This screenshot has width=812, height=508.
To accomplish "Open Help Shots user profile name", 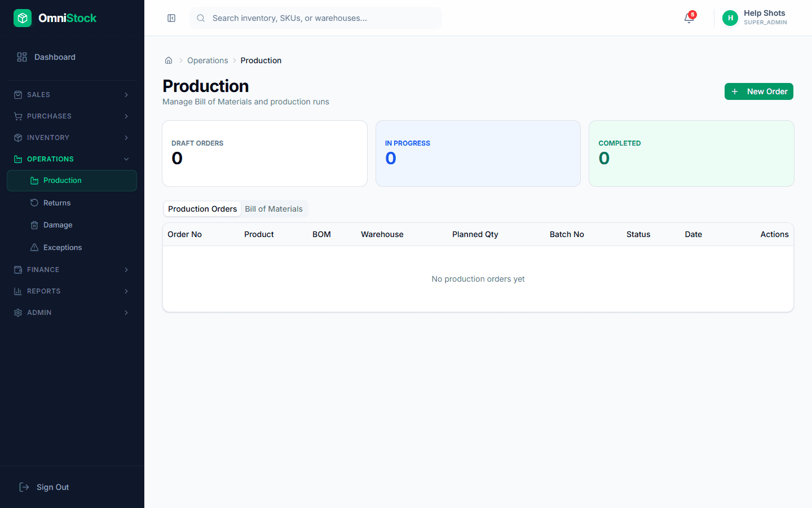I will [x=764, y=13].
